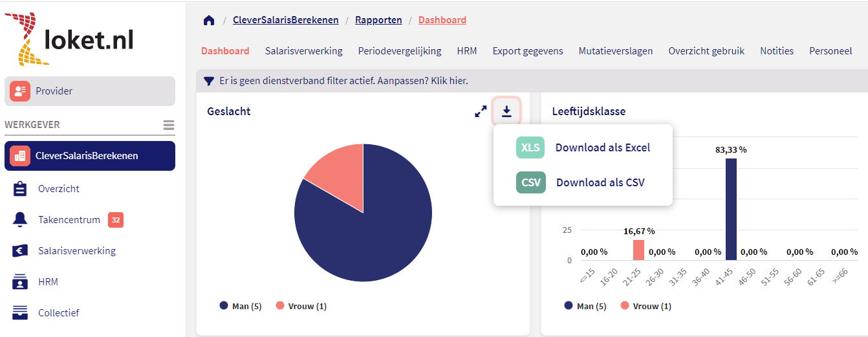Click the Salarisverwerking euro icon in the sidebar
This screenshot has height=337, width=868.
[x=20, y=251]
